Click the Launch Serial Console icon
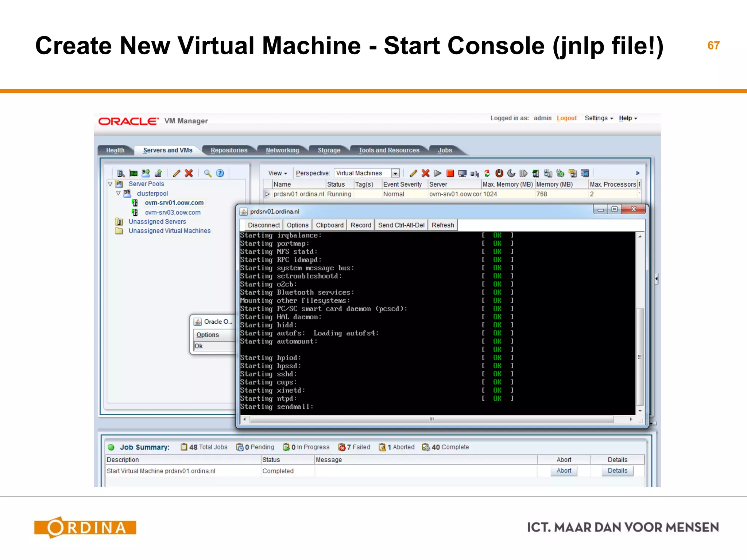The height and width of the screenshot is (560, 747). click(475, 174)
